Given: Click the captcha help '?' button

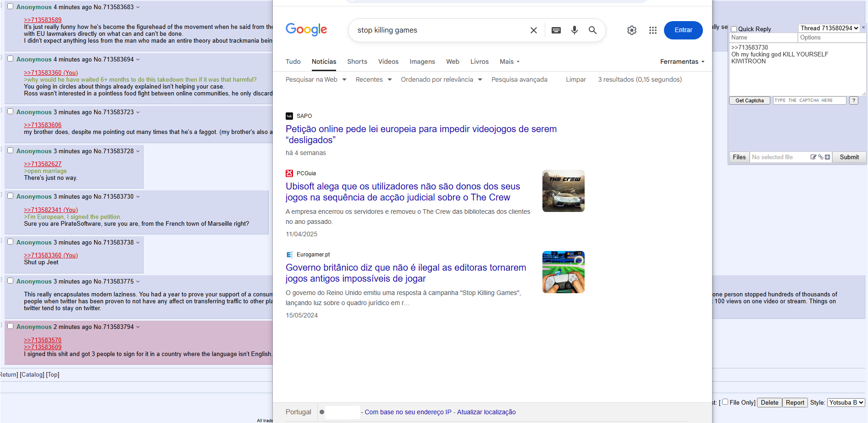Looking at the screenshot, I should (x=854, y=100).
